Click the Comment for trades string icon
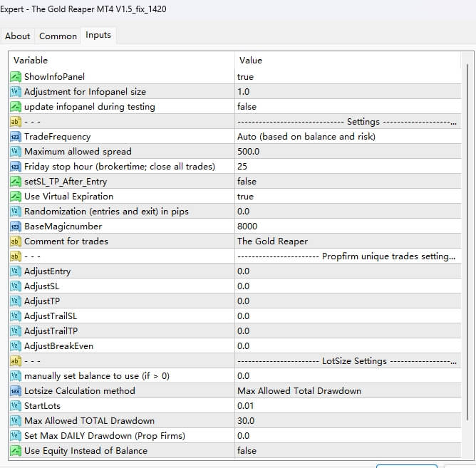 pyautogui.click(x=16, y=241)
